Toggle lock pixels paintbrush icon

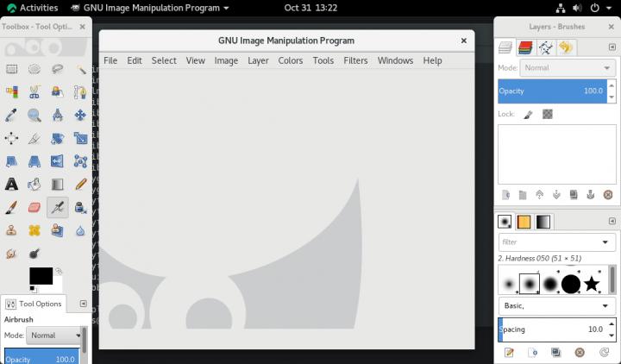528,114
